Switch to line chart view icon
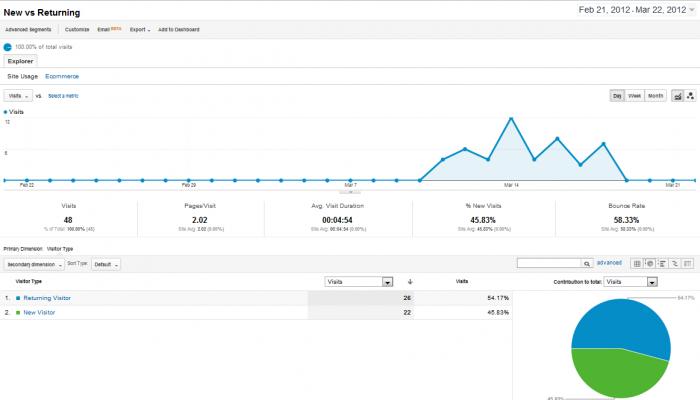This screenshot has height=400, width=700. (x=678, y=96)
